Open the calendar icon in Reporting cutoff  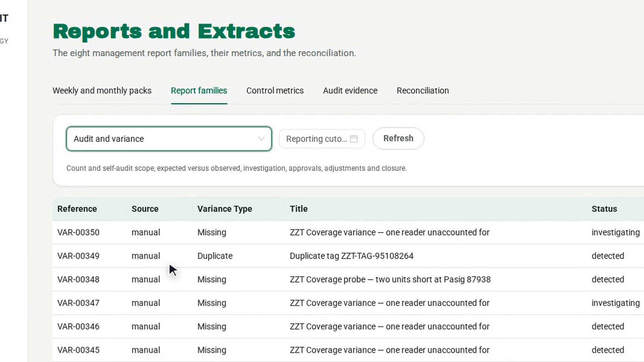354,139
